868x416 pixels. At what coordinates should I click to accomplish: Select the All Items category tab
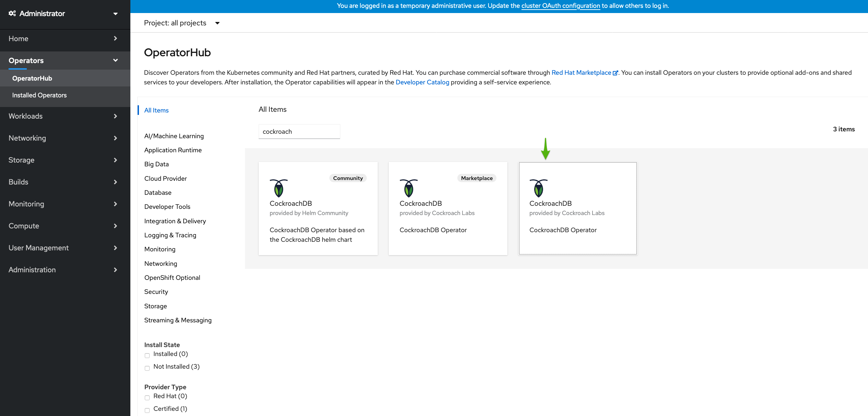pyautogui.click(x=156, y=110)
